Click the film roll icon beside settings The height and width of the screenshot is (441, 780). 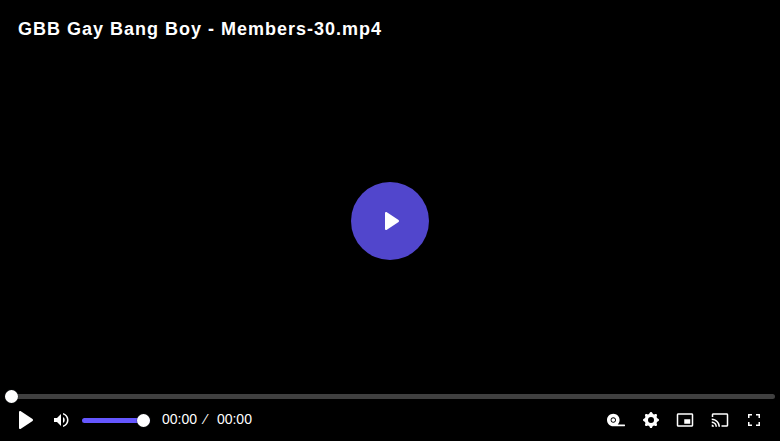(616, 420)
